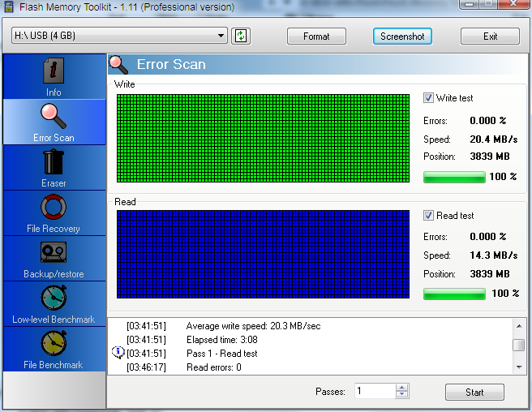Select the Info tab label
This screenshot has width=532, height=412.
54,92
